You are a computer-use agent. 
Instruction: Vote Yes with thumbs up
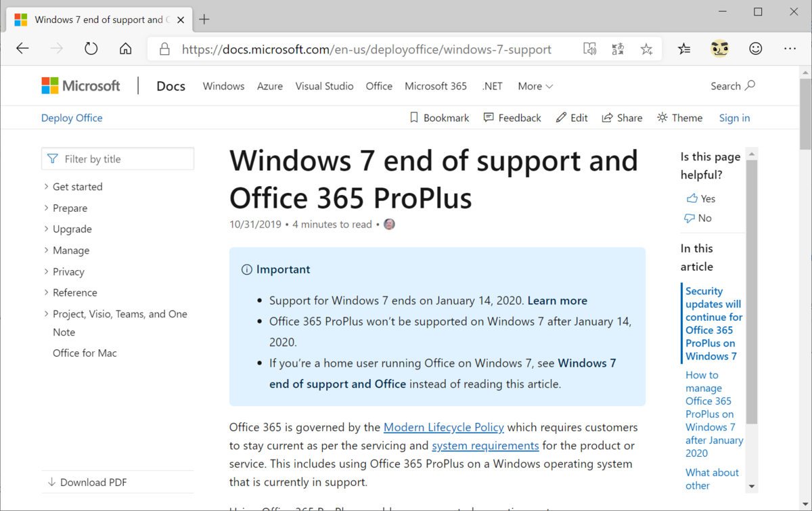point(700,198)
